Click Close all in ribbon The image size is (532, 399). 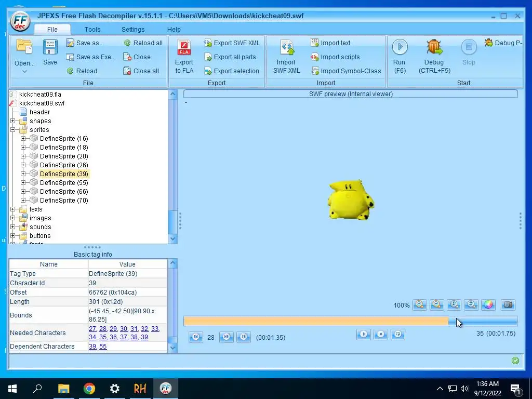click(141, 71)
